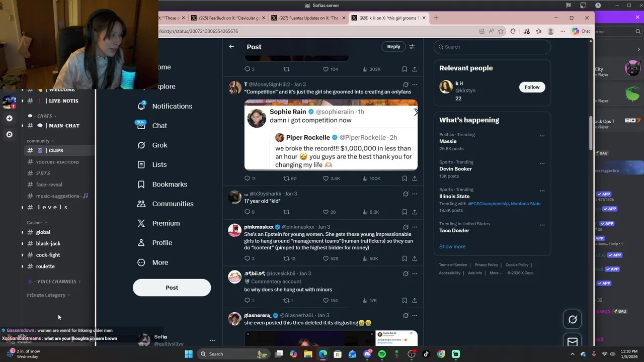Follow the @kirstyn account

[x=532, y=87]
